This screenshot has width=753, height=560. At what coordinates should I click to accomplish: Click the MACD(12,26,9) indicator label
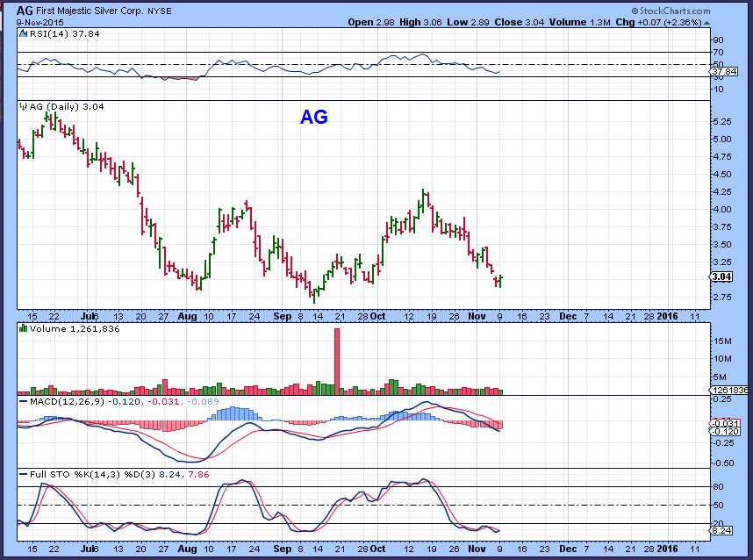(x=67, y=401)
